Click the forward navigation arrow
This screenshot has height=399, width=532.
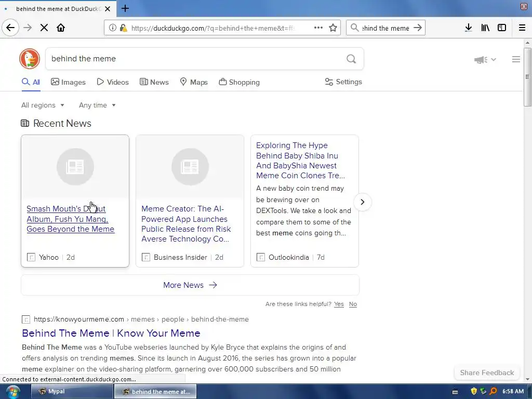(x=28, y=28)
